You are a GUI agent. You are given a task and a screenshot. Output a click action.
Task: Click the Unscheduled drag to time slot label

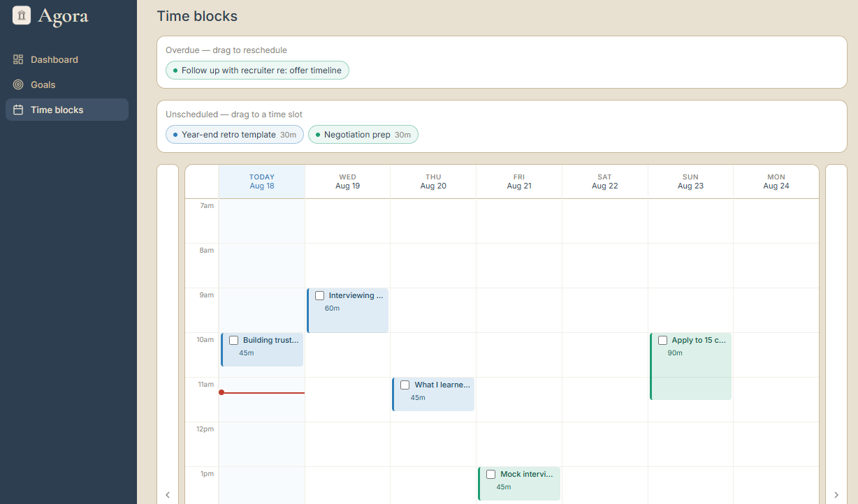pyautogui.click(x=234, y=114)
